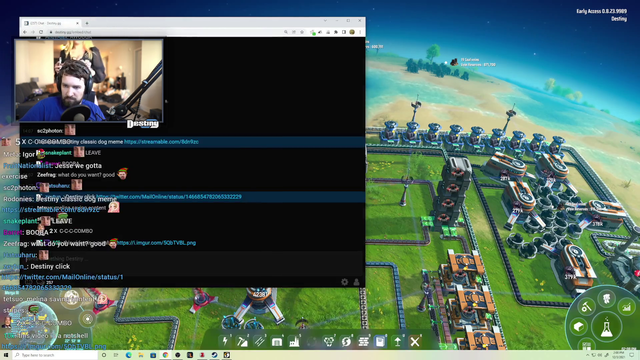Click the browser back arrow
Screen dimensions: 640x360
[x=25, y=32]
